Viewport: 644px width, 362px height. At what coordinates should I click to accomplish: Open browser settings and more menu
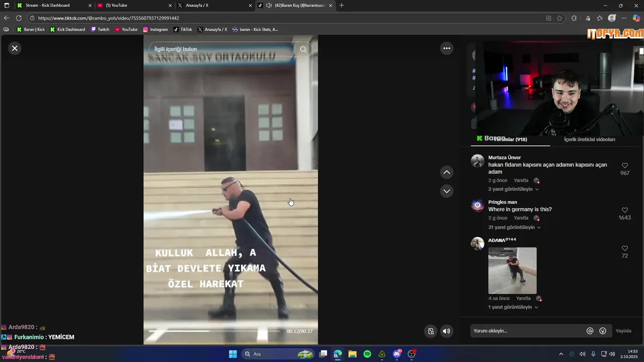tap(624, 18)
